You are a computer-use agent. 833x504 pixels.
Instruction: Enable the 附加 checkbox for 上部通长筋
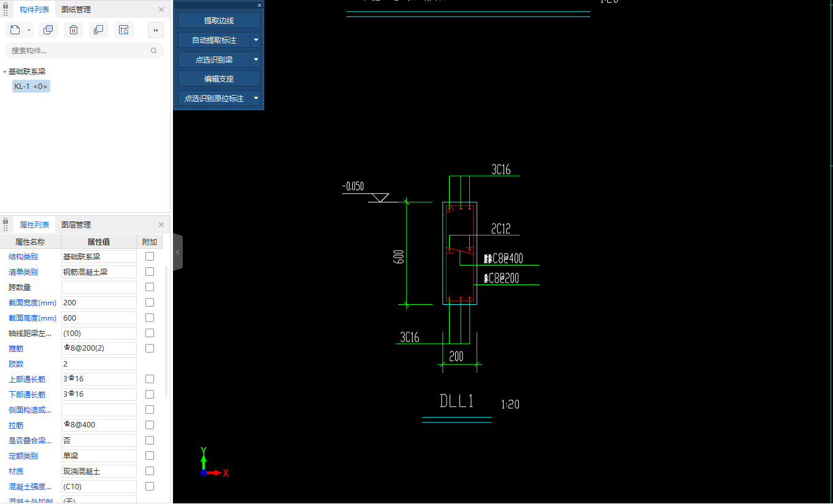(x=150, y=379)
